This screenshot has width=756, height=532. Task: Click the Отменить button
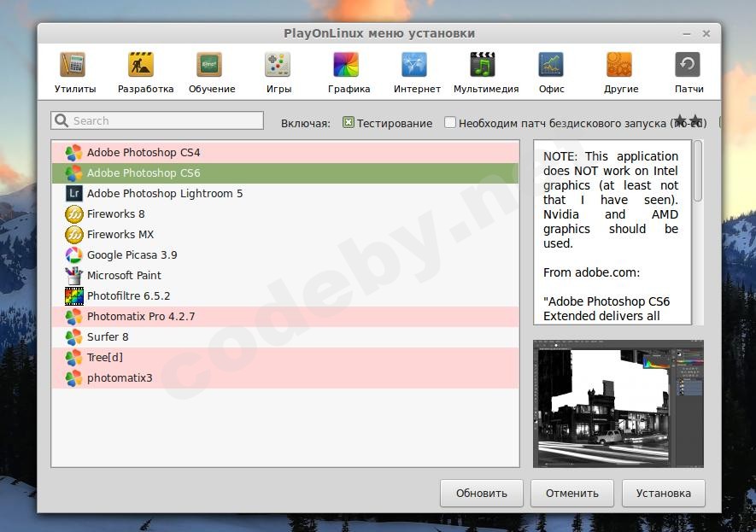[571, 493]
